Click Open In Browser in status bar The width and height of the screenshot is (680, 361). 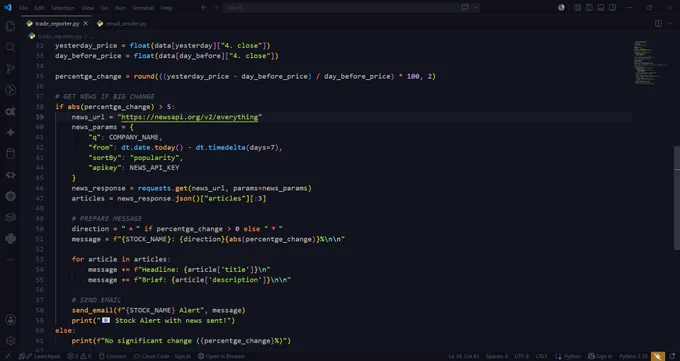point(221,356)
